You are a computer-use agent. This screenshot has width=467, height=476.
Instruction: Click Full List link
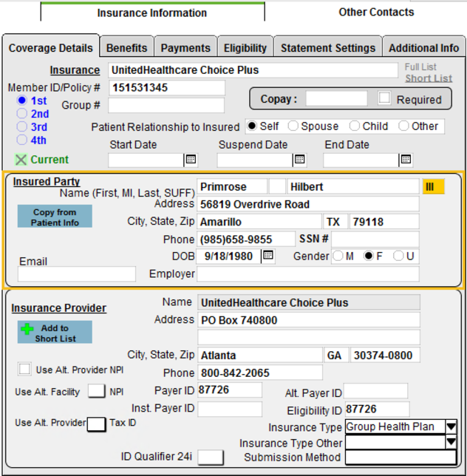click(x=420, y=67)
